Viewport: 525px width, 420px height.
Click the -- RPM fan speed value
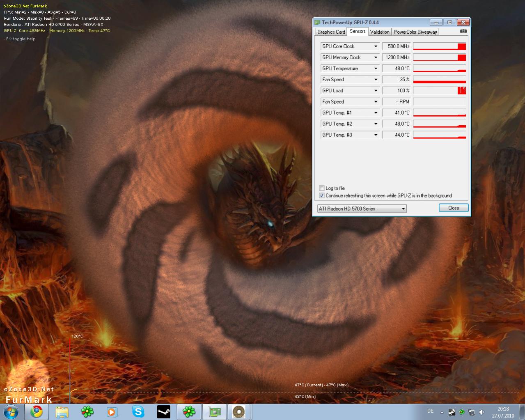(x=397, y=102)
